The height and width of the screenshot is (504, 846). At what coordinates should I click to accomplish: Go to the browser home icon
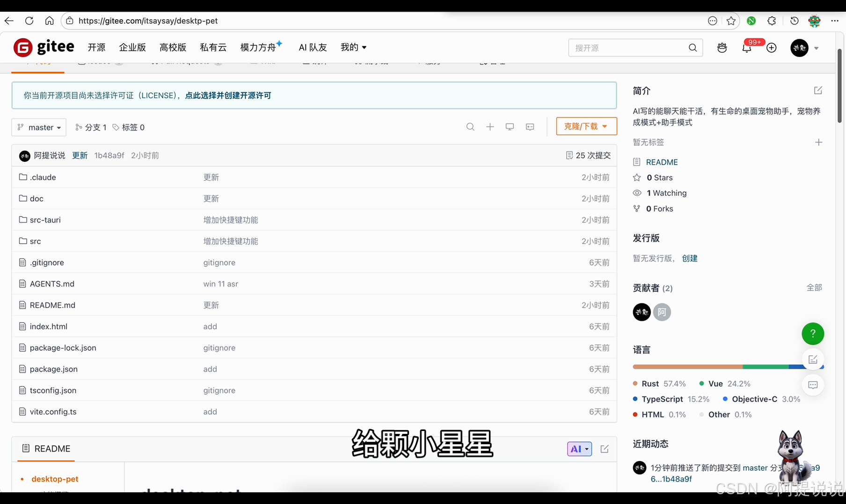pyautogui.click(x=49, y=21)
